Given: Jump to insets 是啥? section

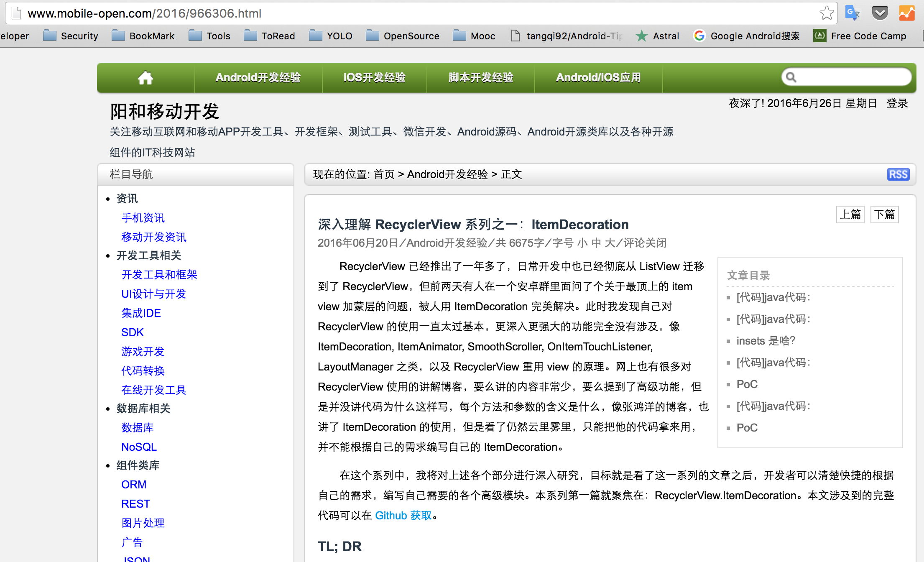Looking at the screenshot, I should 766,341.
